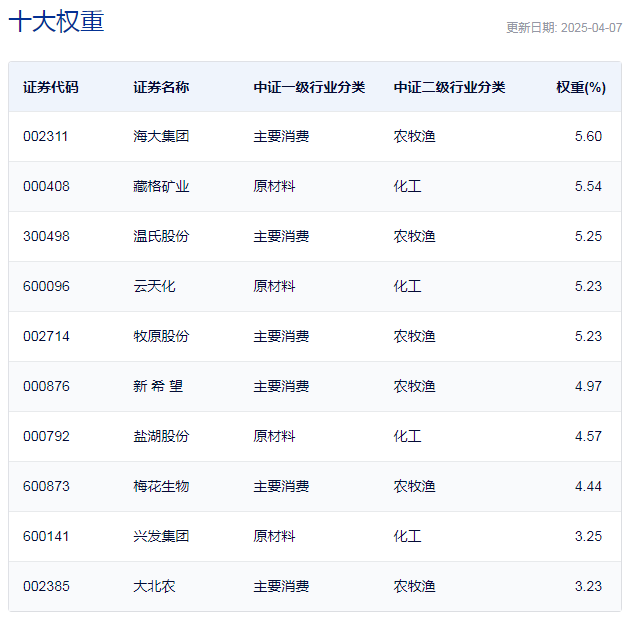Click the 更新日期 2025-04-07 label
Image resolution: width=628 pixels, height=619 pixels.
pyautogui.click(x=563, y=28)
